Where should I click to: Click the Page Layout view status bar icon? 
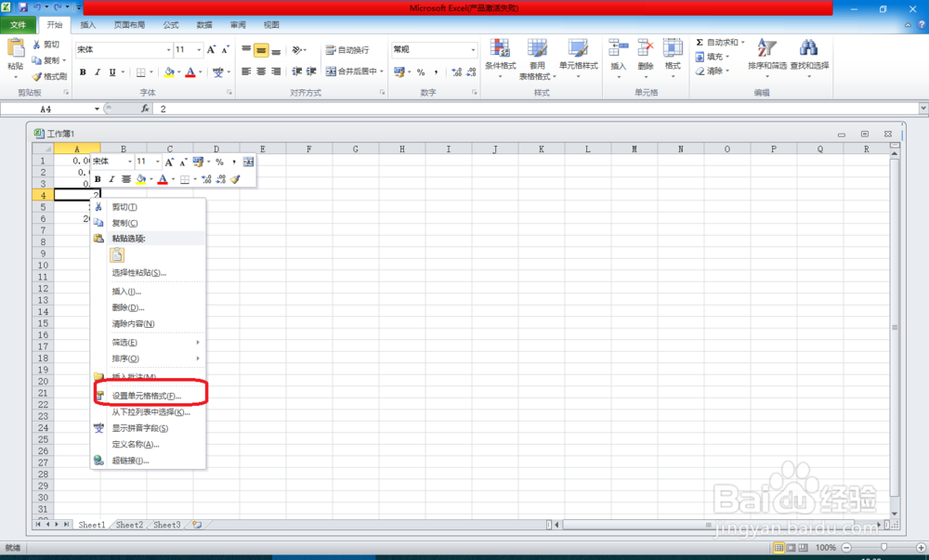pos(791,548)
